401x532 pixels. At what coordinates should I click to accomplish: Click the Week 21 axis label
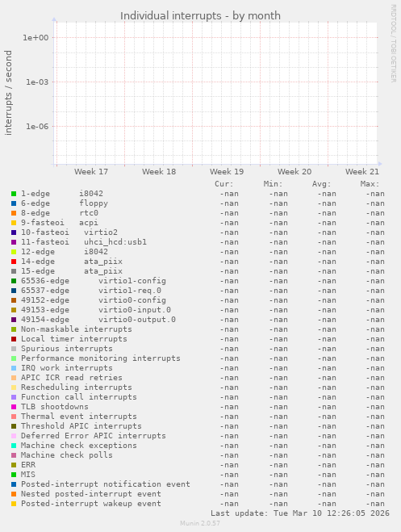[x=362, y=172]
